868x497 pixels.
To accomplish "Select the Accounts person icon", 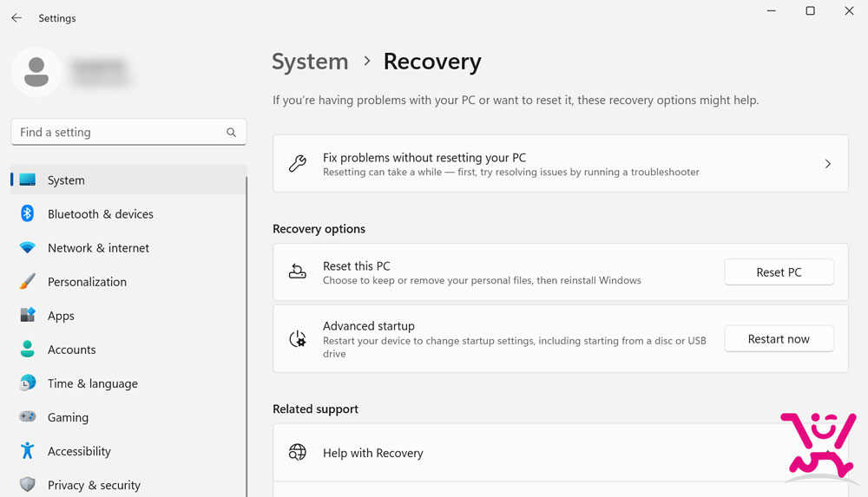I will pos(27,349).
